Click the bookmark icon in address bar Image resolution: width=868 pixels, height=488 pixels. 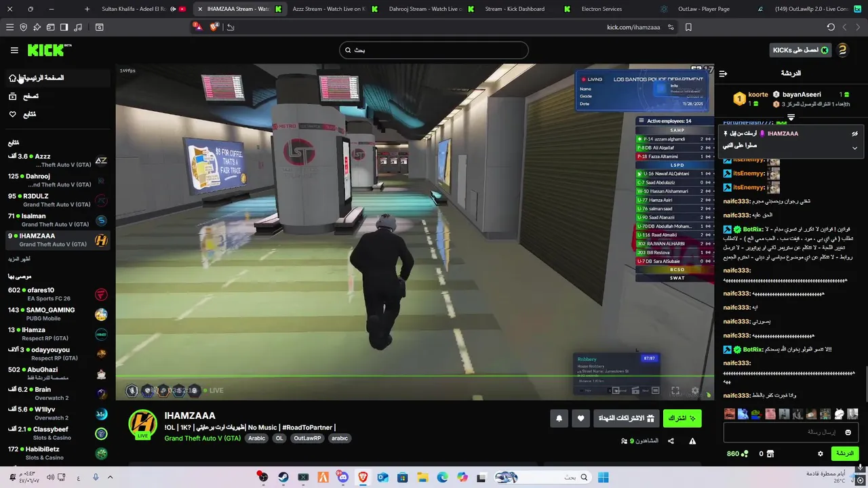(688, 27)
